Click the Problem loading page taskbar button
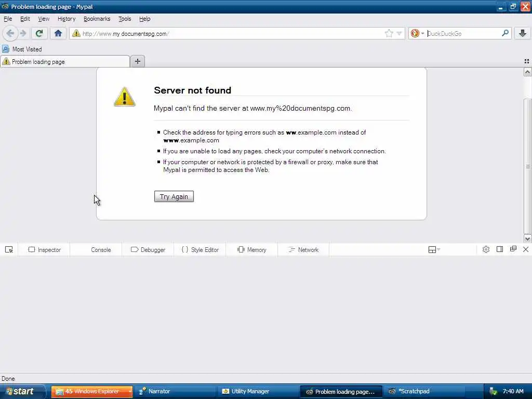This screenshot has width=532, height=399. point(341,392)
